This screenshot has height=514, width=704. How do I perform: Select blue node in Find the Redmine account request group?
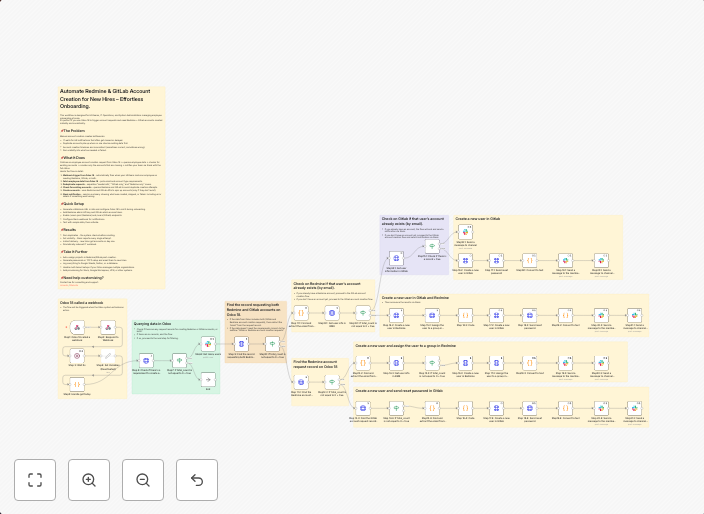[x=301, y=382]
